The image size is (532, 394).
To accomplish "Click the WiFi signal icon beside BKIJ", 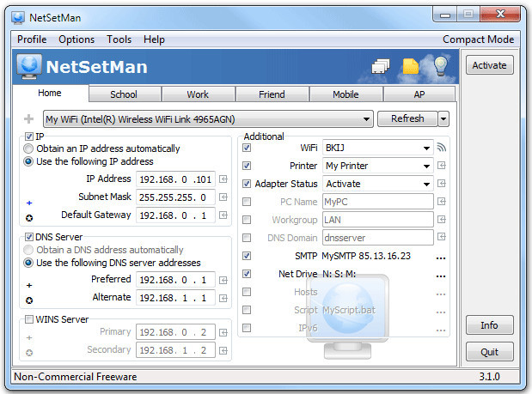I will [x=442, y=148].
